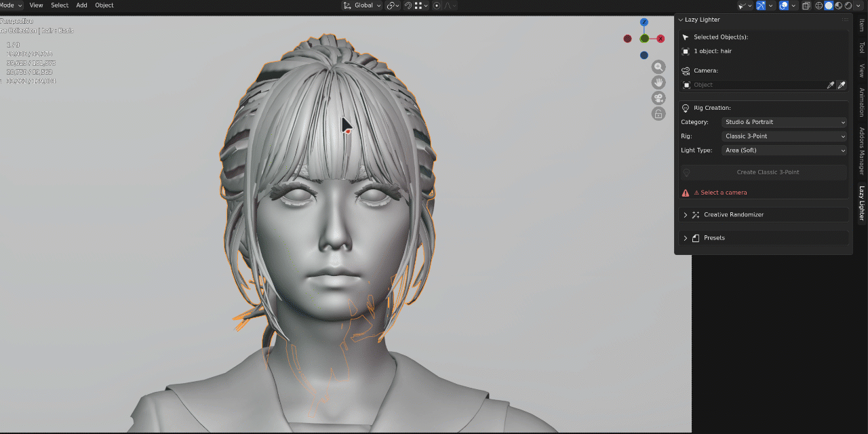868x434 pixels.
Task: Toggle viewport overlays display
Action: coord(784,5)
